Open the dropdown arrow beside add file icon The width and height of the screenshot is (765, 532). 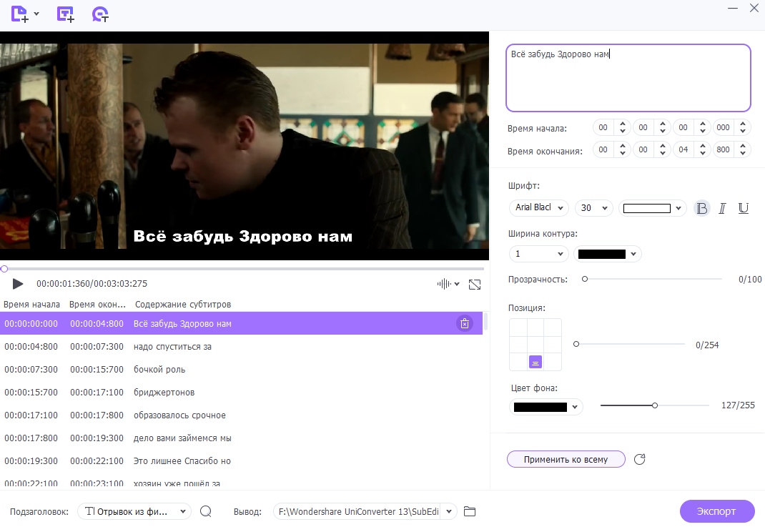tap(36, 14)
